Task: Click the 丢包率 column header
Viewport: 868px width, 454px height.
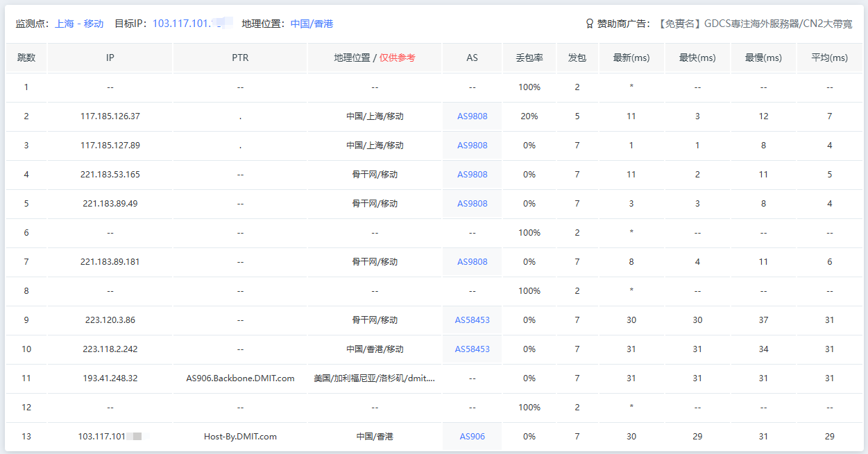Action: [529, 58]
